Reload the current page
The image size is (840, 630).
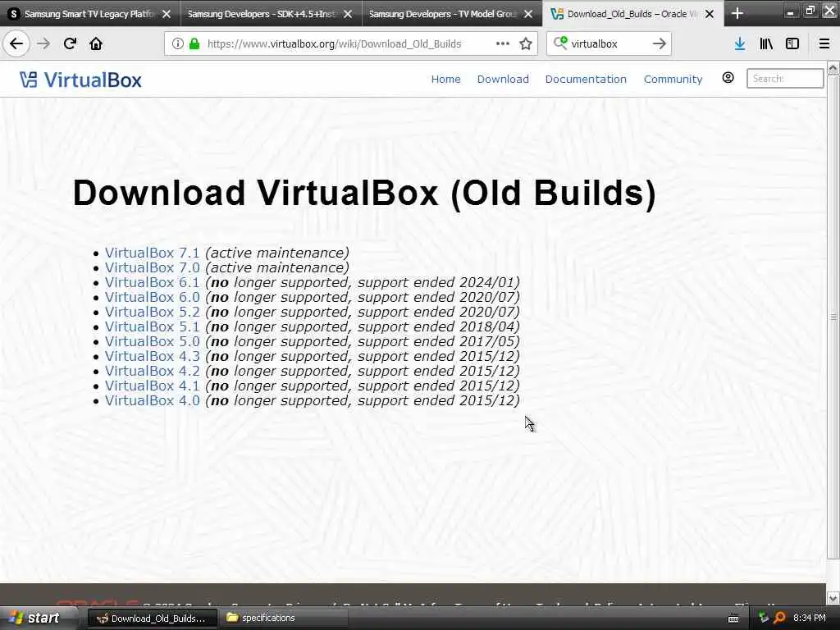[70, 43]
